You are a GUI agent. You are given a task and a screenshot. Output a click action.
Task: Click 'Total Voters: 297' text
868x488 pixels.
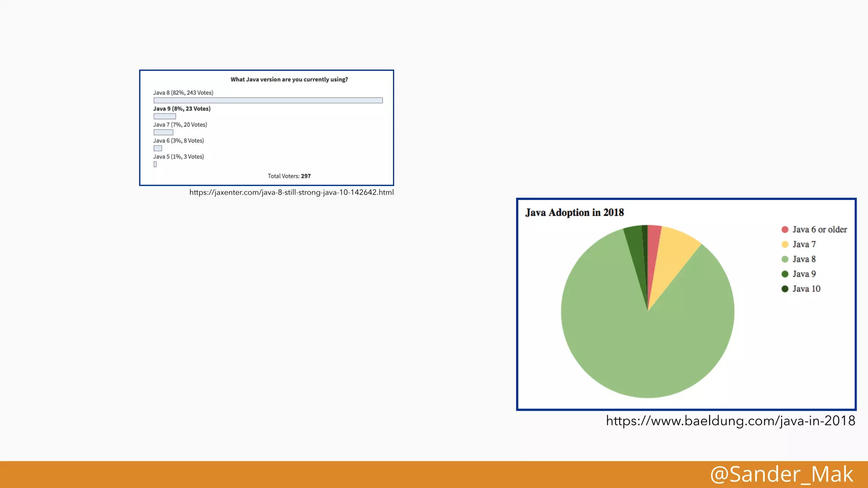tap(289, 176)
